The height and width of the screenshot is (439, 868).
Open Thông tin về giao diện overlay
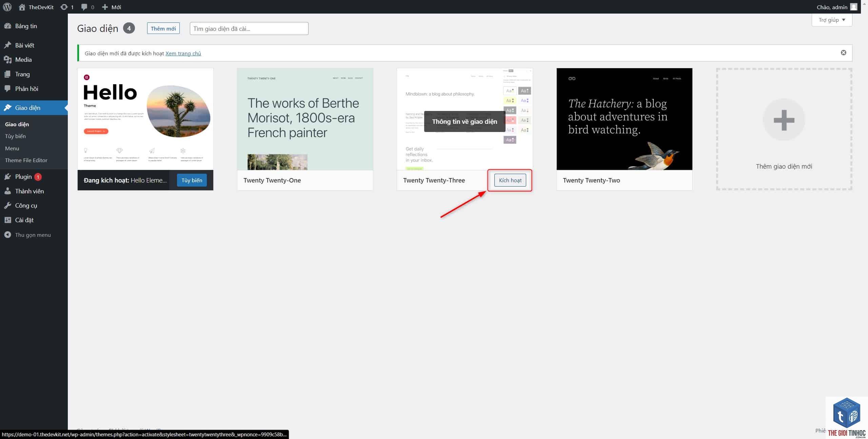465,121
